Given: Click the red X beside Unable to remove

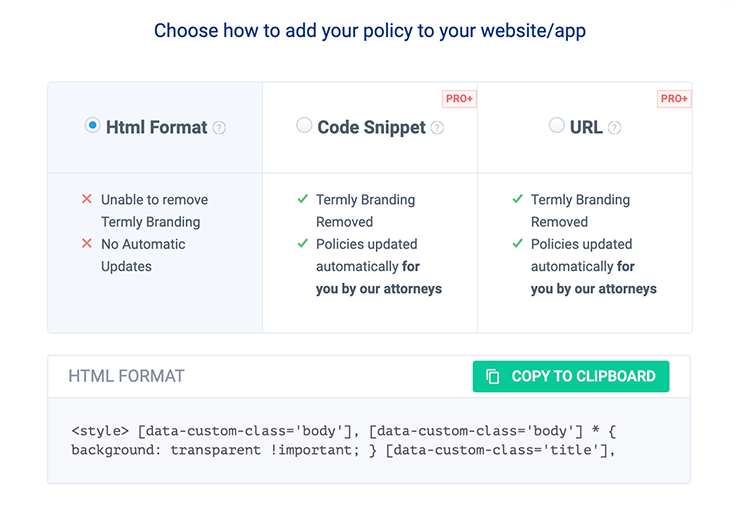Looking at the screenshot, I should [87, 200].
